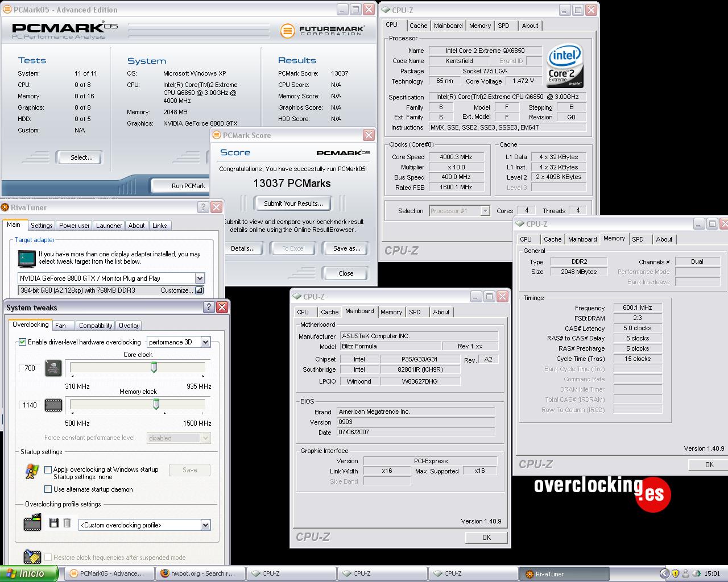The height and width of the screenshot is (582, 728).
Task: Click the 13037 PCMarks score text
Action: coord(292,183)
